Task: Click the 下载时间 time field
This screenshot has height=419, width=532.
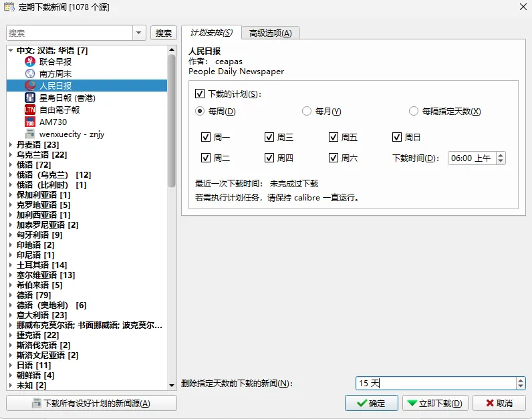Action: coord(472,158)
